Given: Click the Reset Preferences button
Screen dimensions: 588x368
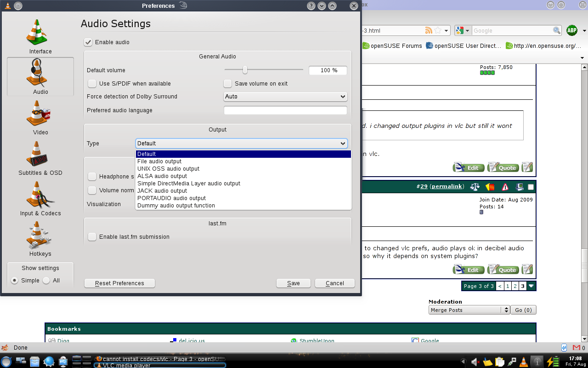Looking at the screenshot, I should (119, 283).
